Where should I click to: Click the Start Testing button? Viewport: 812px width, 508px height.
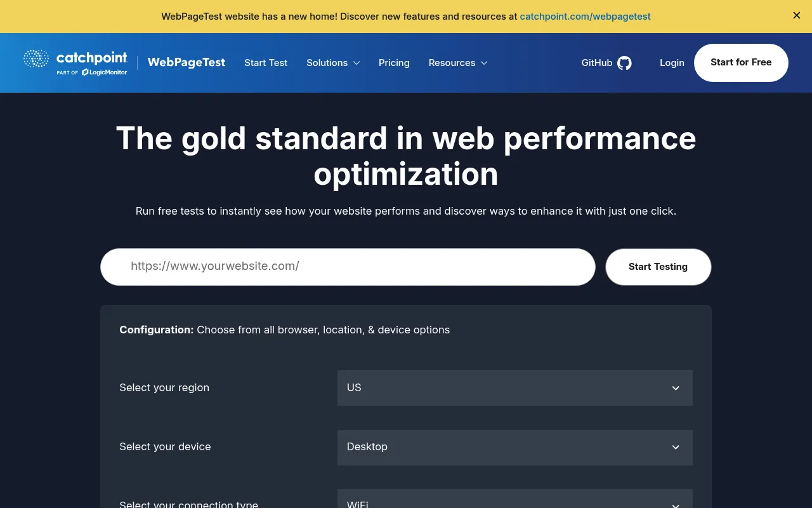(658, 267)
